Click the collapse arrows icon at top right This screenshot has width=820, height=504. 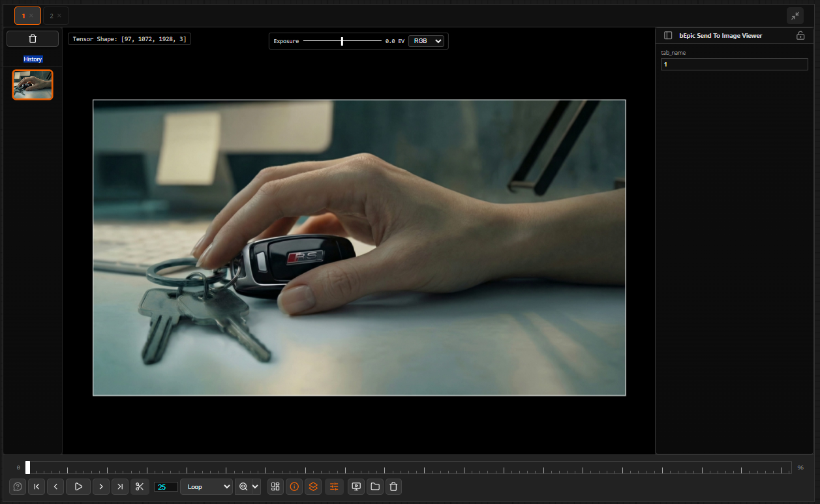pyautogui.click(x=795, y=16)
